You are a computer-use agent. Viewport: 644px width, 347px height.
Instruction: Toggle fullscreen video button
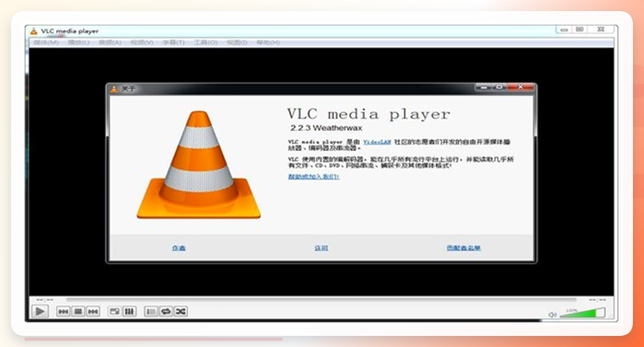(x=114, y=311)
